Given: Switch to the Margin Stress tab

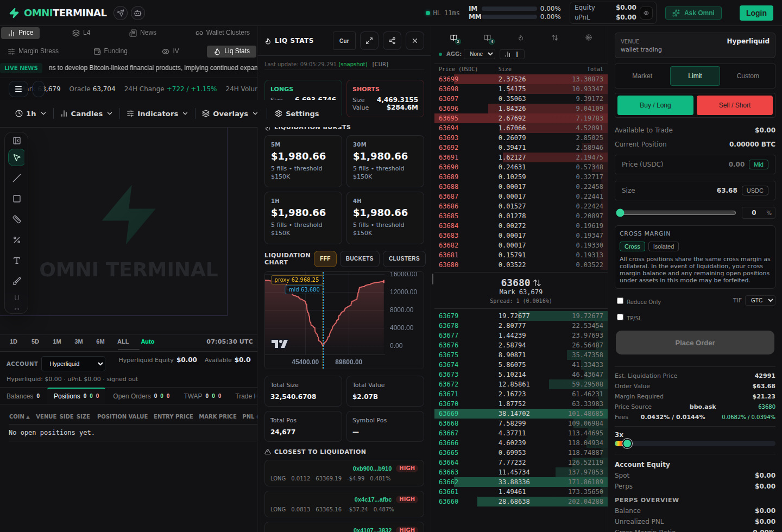Looking at the screenshot, I should click(x=33, y=51).
